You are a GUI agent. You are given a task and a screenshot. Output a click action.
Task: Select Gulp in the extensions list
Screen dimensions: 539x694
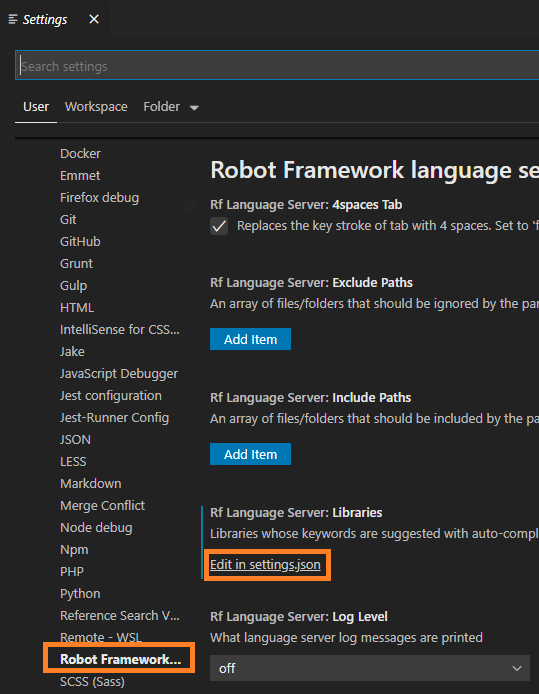73,285
